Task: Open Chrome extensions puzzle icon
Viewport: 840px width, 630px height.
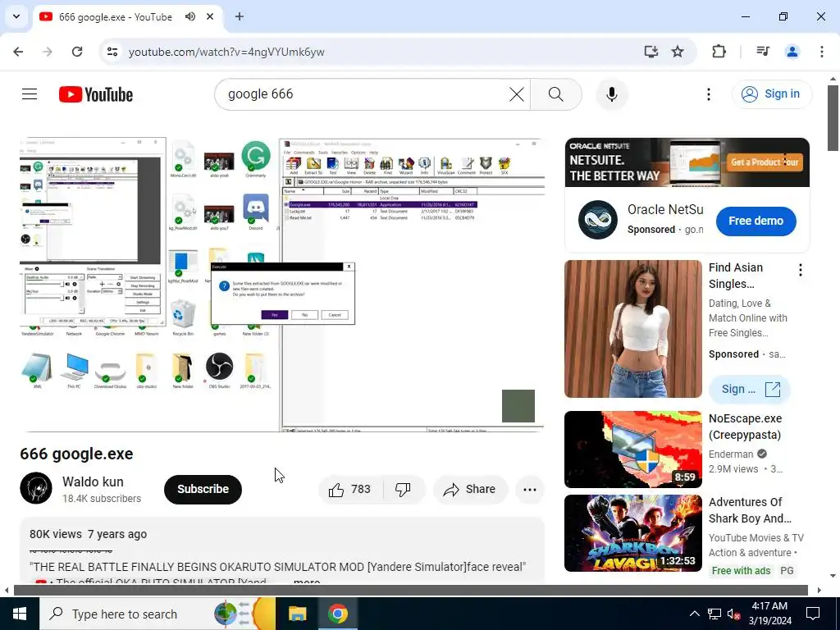Action: (719, 52)
